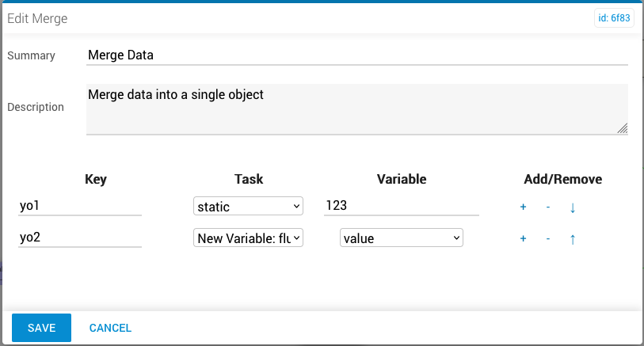Click the yo1 key field
644x346 pixels.
point(80,207)
